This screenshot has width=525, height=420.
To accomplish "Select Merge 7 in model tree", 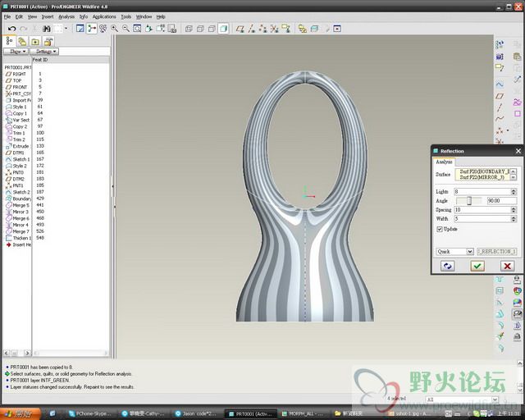I will pyautogui.click(x=17, y=231).
